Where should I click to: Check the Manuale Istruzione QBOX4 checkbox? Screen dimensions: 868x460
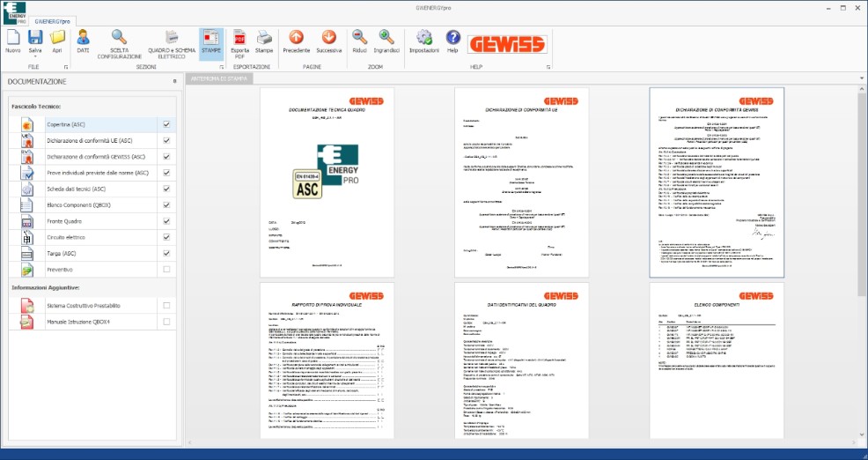[x=166, y=322]
